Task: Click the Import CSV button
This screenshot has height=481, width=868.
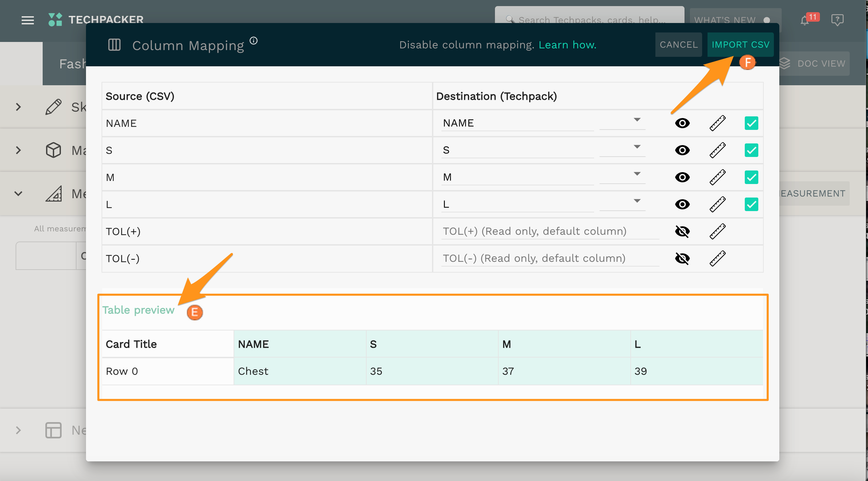Action: click(740, 45)
